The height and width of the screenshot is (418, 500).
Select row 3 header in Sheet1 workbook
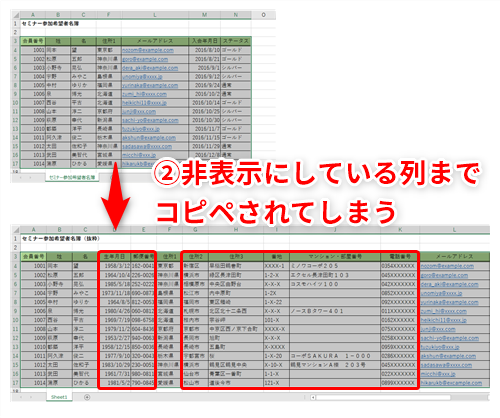[x=15, y=257]
